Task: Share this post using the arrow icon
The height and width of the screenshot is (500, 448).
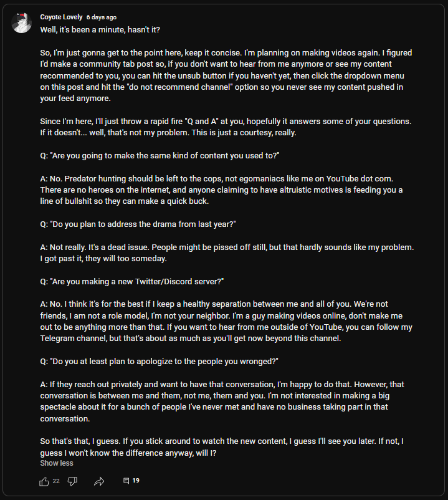Action: (99, 481)
